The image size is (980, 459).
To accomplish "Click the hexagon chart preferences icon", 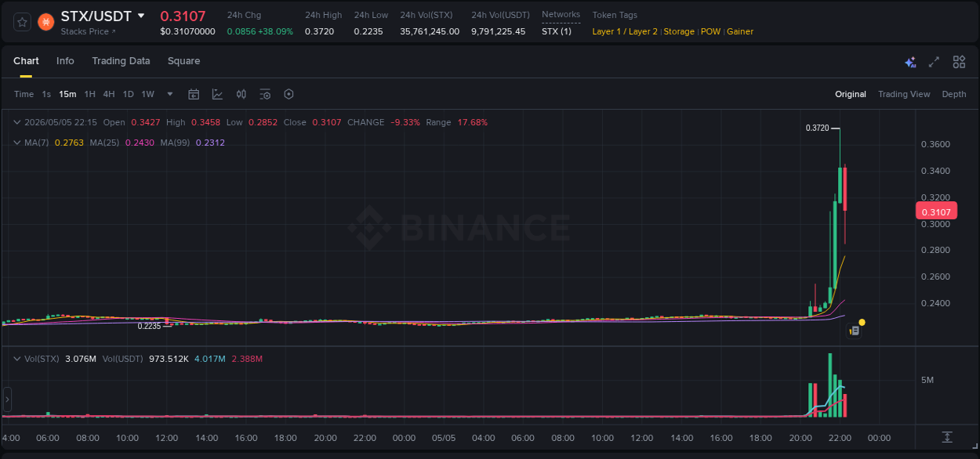I will [289, 94].
